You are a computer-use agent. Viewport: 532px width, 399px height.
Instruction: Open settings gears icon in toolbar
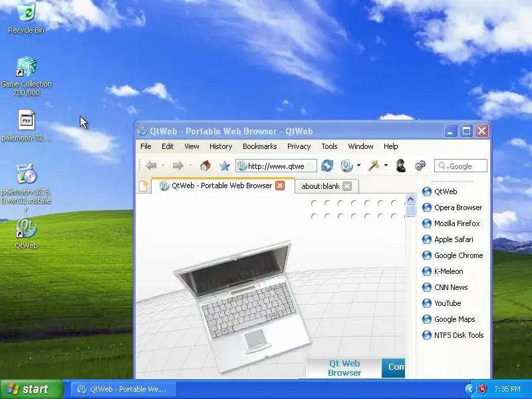tap(420, 166)
